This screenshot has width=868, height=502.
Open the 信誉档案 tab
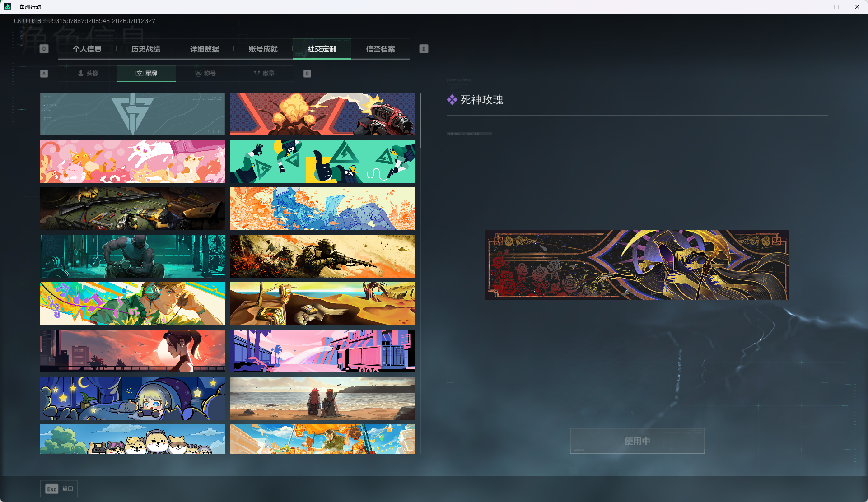[381, 49]
